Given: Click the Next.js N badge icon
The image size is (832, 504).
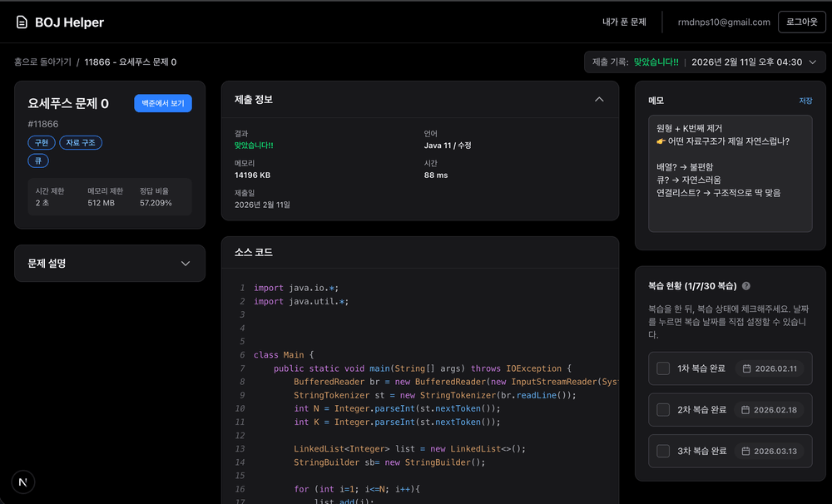Looking at the screenshot, I should coord(22,482).
